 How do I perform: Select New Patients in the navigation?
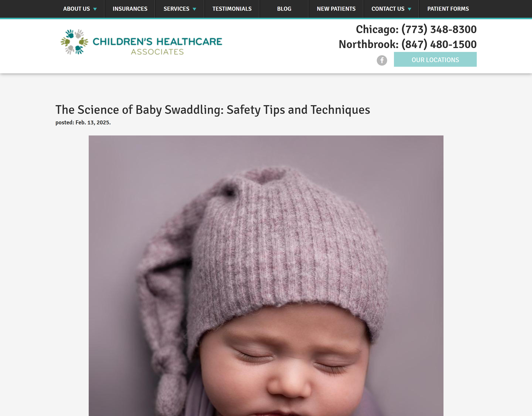point(336,9)
